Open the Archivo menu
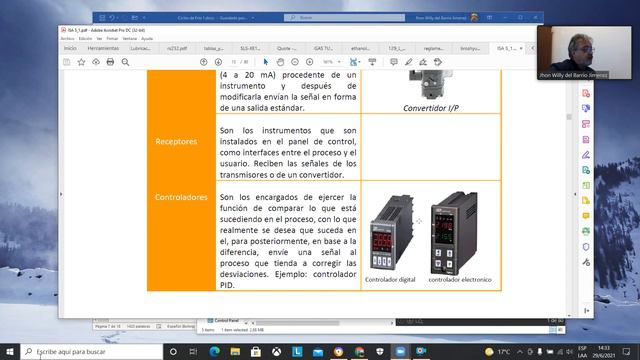 67,38
